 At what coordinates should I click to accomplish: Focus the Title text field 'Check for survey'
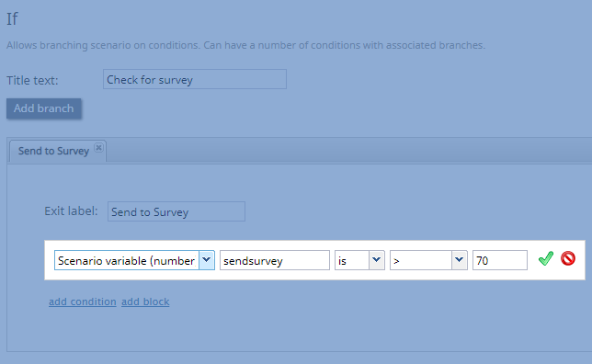pyautogui.click(x=195, y=79)
